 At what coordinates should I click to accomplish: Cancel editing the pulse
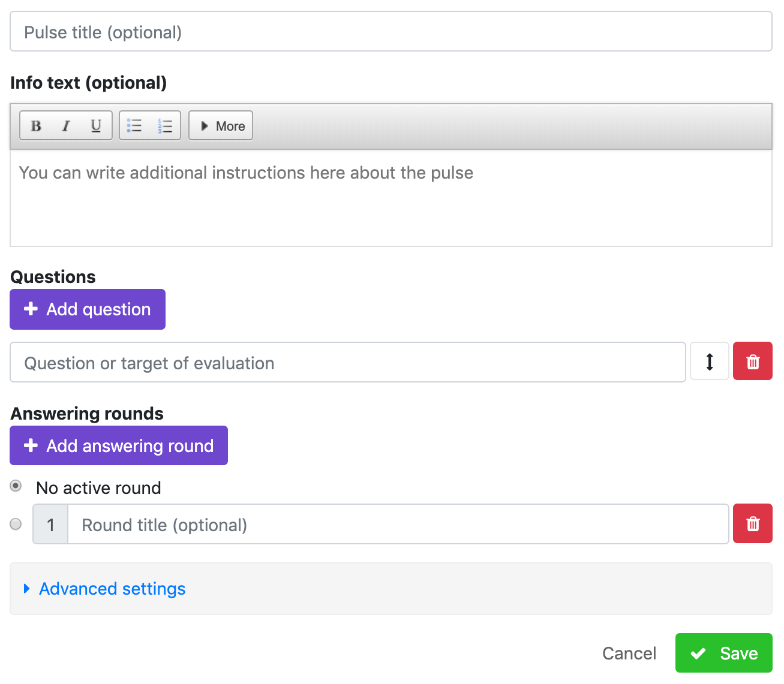(x=629, y=653)
